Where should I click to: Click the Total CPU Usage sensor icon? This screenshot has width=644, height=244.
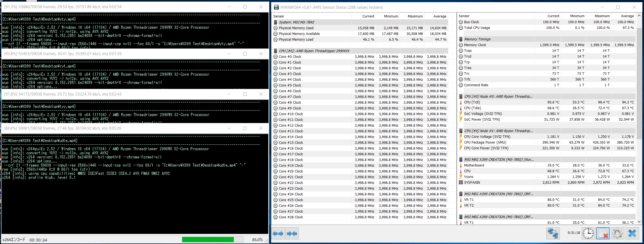click(461, 28)
